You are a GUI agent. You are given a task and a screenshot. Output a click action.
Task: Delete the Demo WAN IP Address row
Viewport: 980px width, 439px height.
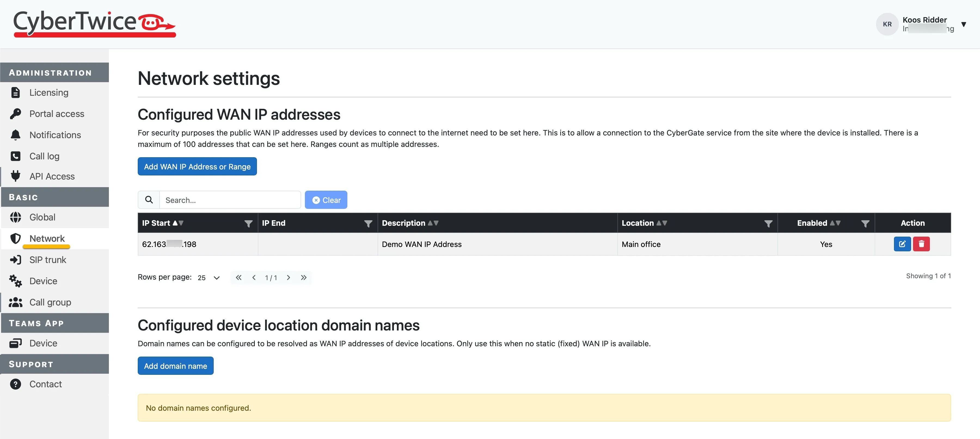click(x=921, y=244)
